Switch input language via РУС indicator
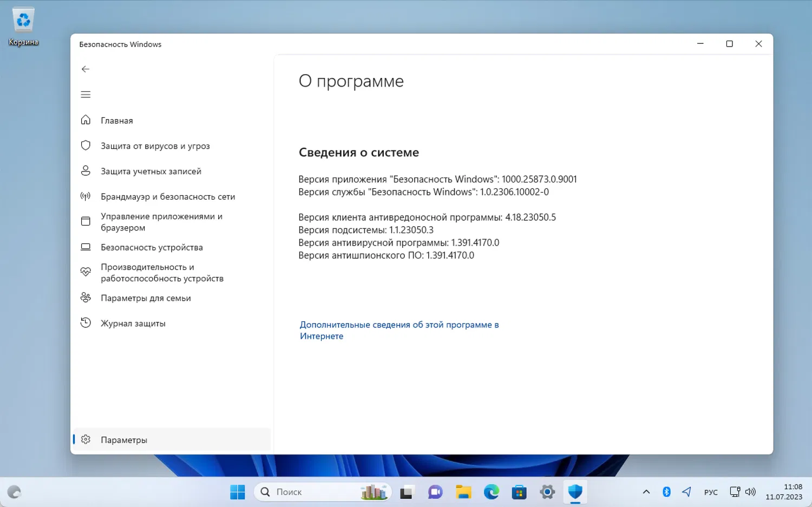Screen dimensions: 812x507 pos(711,492)
